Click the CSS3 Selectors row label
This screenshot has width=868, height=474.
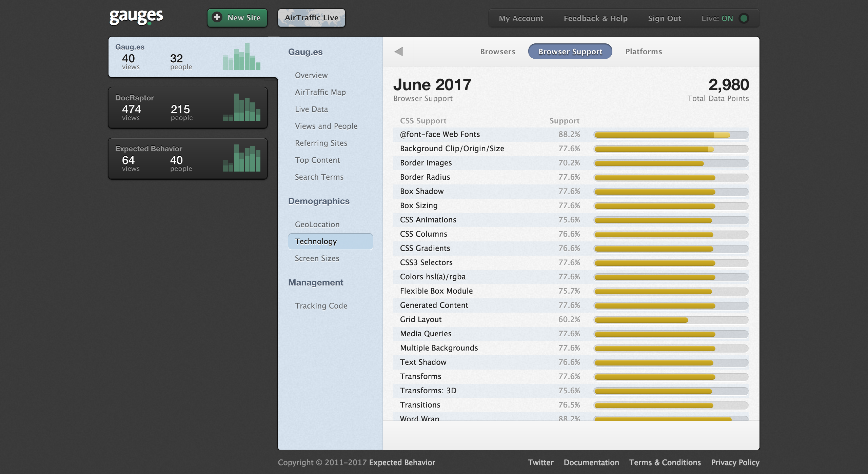pyautogui.click(x=426, y=262)
